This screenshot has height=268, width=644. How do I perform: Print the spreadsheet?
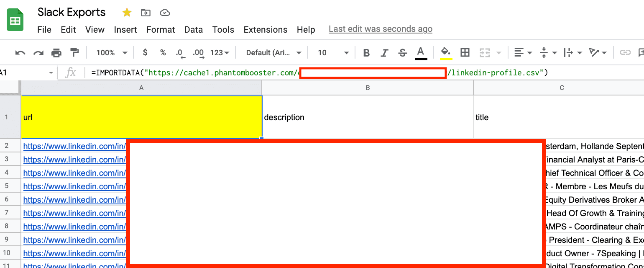click(56, 53)
